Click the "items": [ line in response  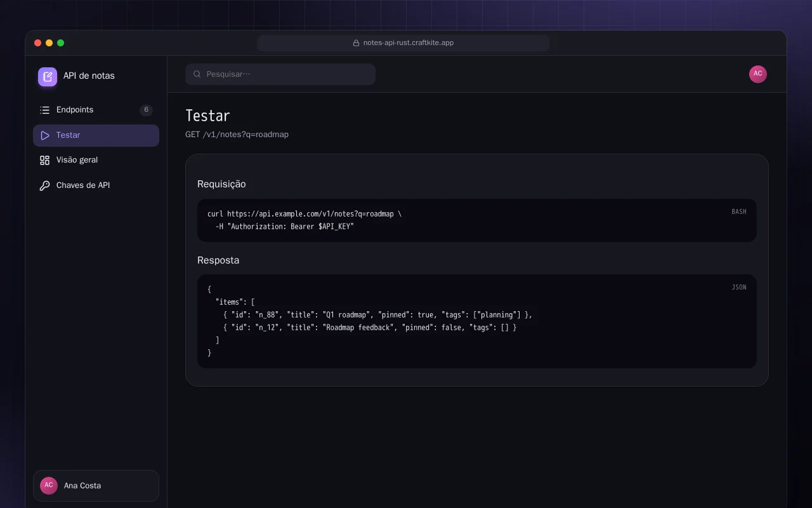(235, 302)
